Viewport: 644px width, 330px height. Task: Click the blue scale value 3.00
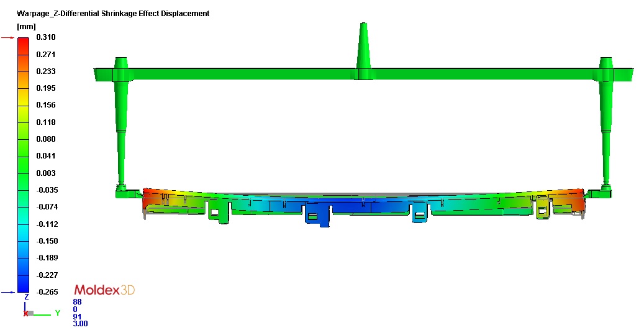pyautogui.click(x=81, y=324)
